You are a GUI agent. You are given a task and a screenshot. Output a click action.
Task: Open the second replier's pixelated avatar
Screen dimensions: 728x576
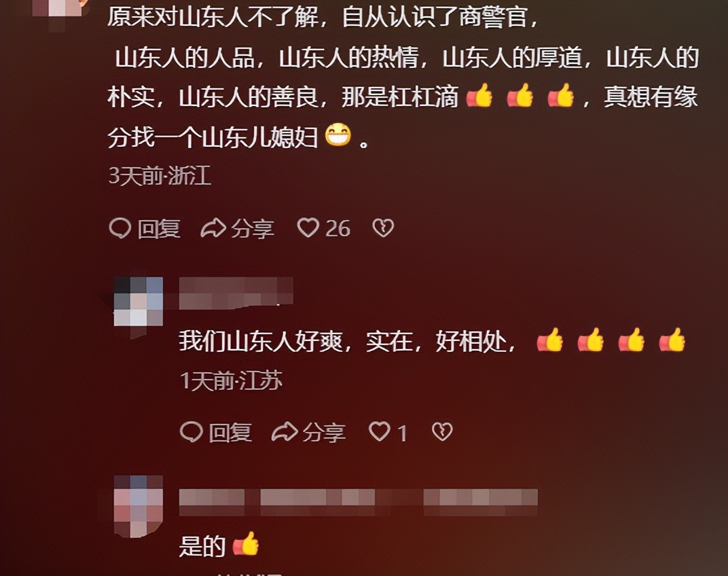(139, 506)
